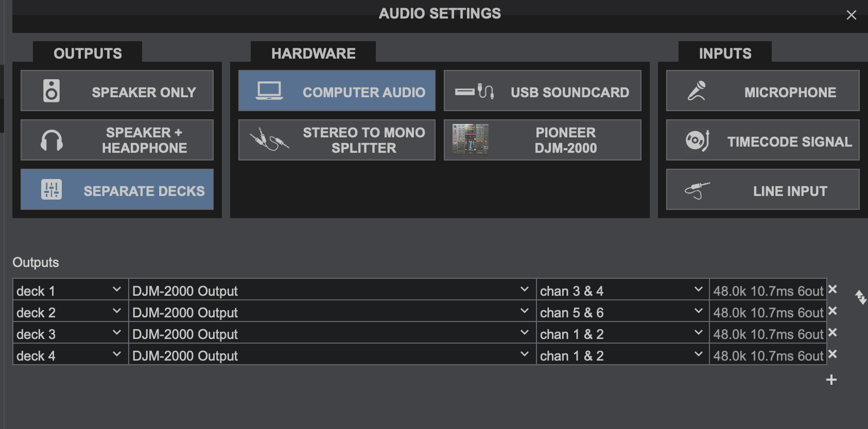
Task: Open the deck 1 source dropdown
Action: (x=71, y=290)
